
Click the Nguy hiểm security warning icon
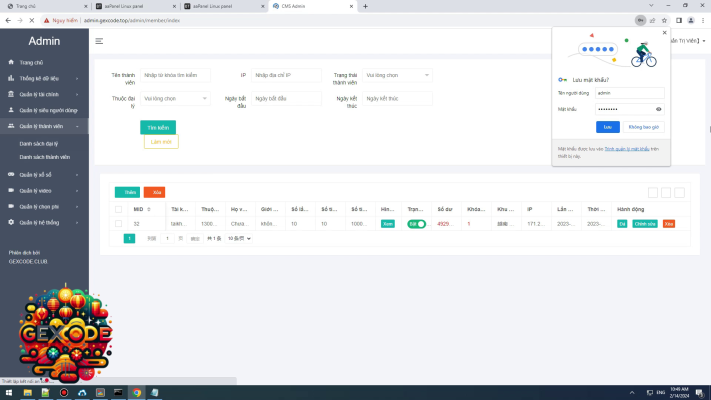[x=46, y=20]
